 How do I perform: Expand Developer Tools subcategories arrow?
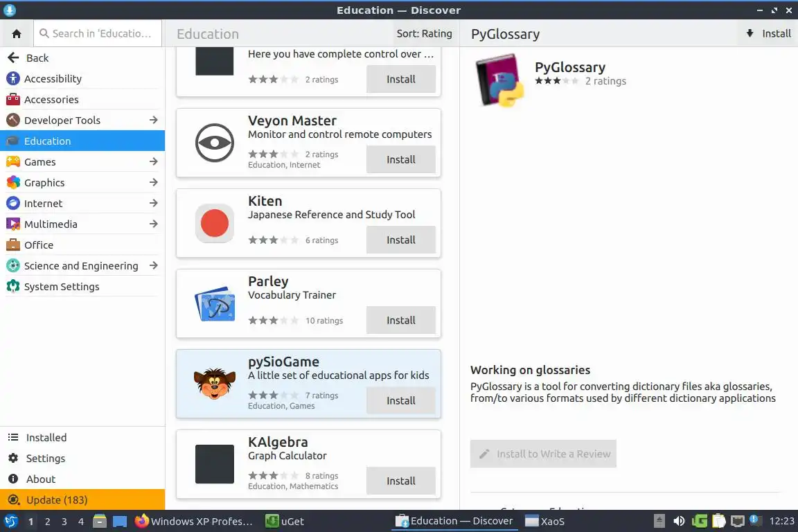tap(153, 120)
